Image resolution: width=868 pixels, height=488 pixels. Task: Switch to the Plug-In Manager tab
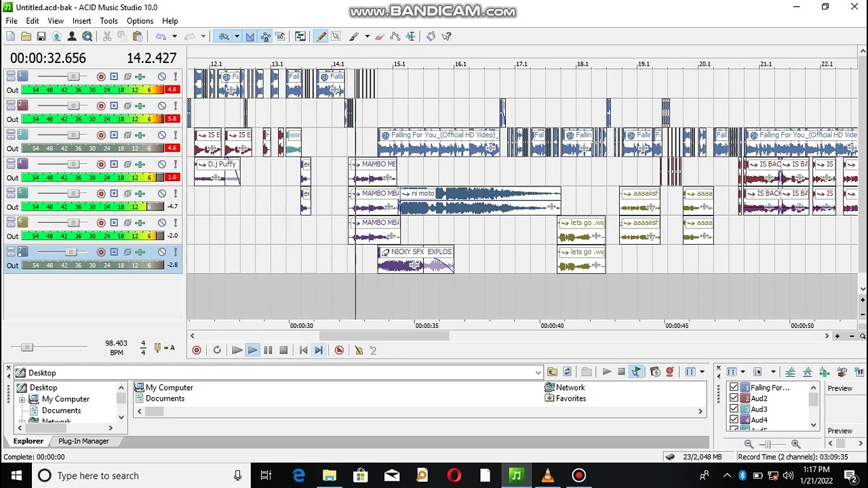[x=83, y=441]
